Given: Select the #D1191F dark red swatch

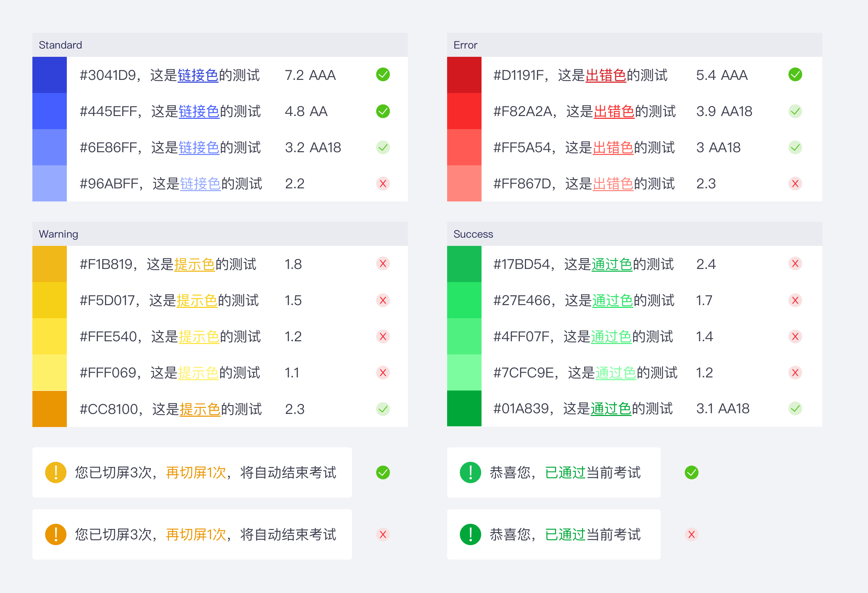Looking at the screenshot, I should click(x=464, y=75).
